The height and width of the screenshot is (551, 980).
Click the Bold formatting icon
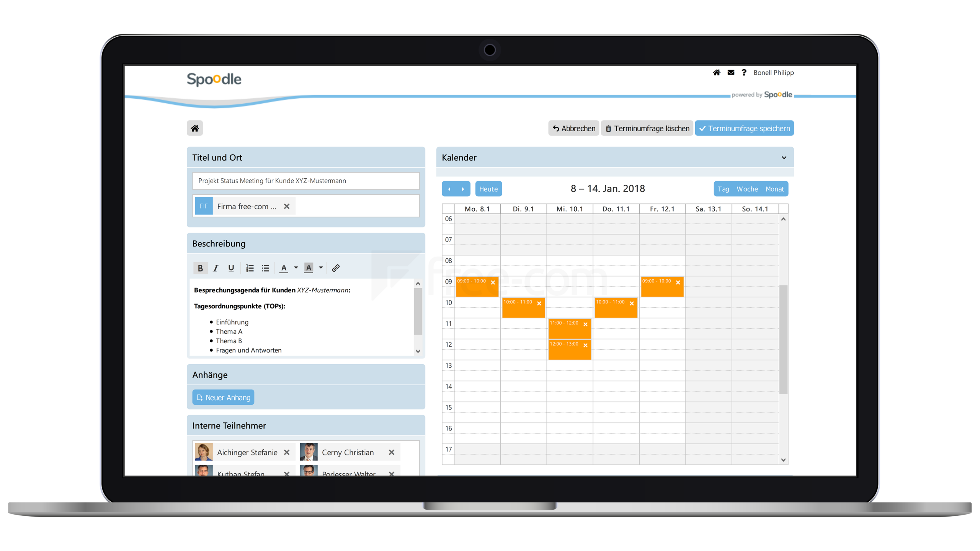coord(200,268)
